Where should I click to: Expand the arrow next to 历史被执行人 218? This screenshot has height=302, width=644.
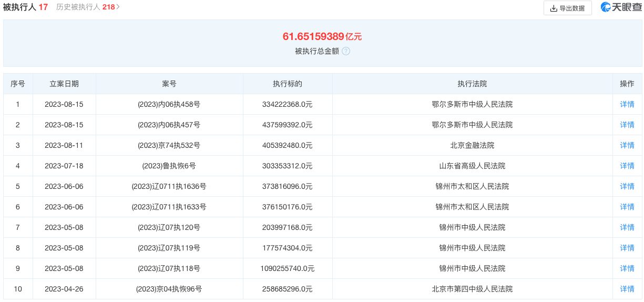(x=118, y=7)
